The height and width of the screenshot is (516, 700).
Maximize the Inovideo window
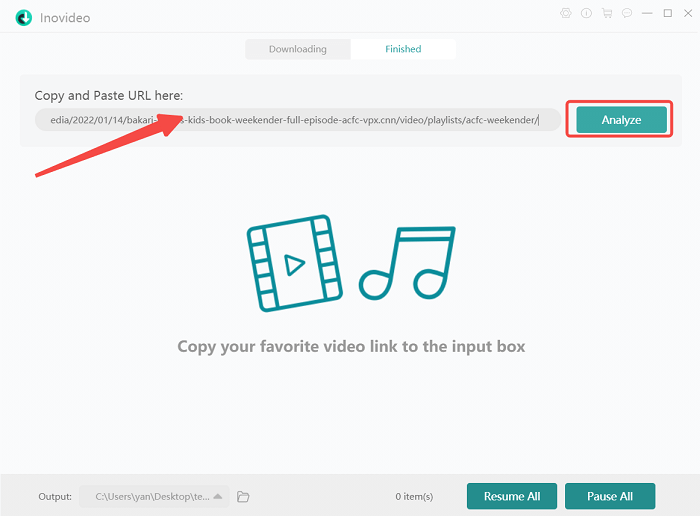point(667,13)
